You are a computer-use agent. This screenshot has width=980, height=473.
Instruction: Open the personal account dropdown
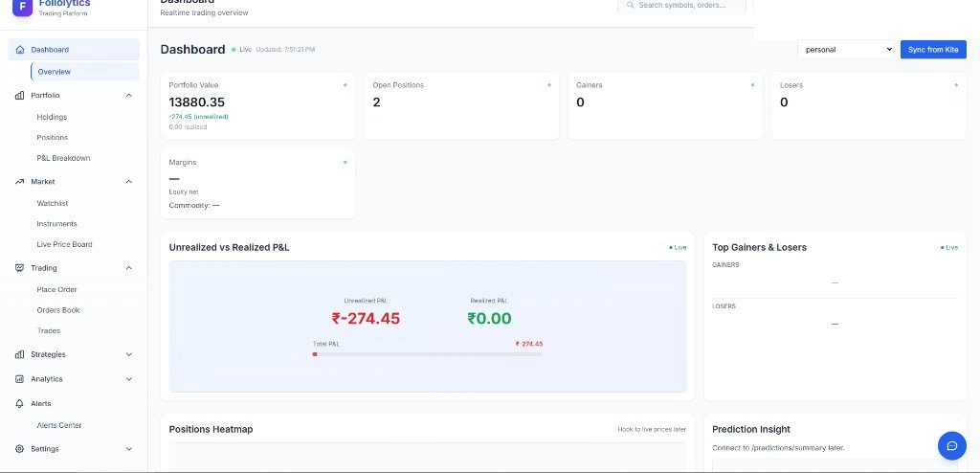tap(847, 50)
